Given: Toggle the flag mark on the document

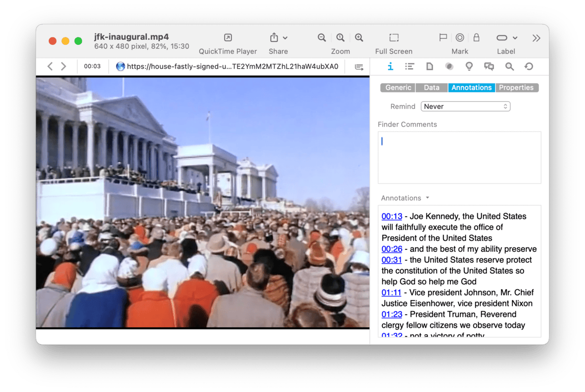Looking at the screenshot, I should click(x=443, y=38).
